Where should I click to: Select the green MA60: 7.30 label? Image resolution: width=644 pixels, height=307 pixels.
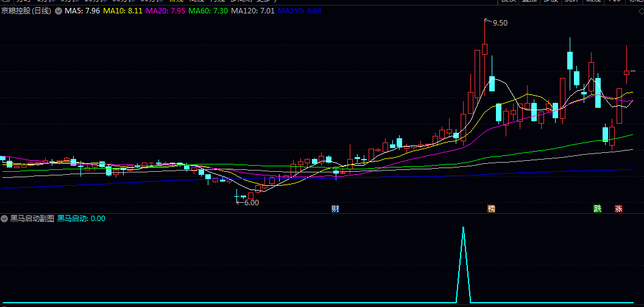(x=208, y=11)
